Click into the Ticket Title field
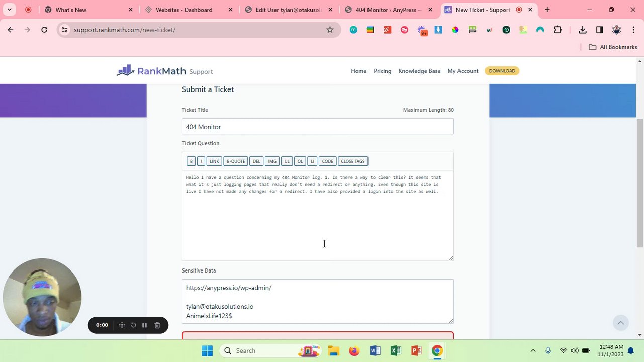 coord(318,126)
